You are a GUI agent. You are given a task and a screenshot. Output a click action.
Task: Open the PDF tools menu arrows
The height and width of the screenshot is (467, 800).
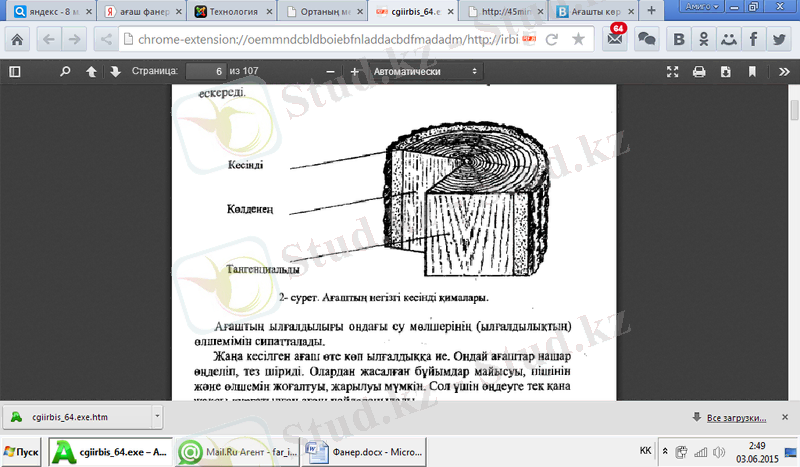(x=780, y=72)
